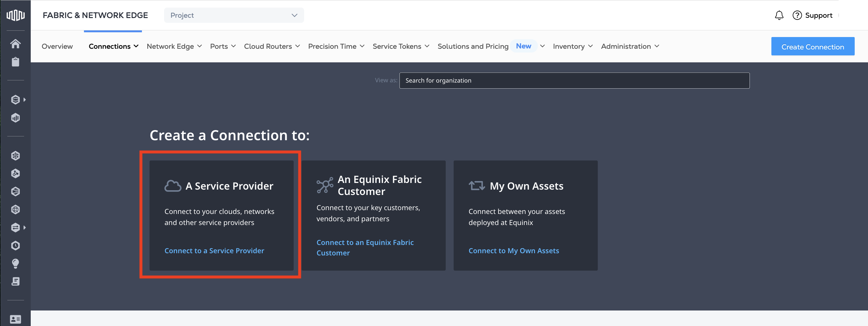Open the lightbulb icon in the sidebar
868x326 pixels.
click(x=16, y=263)
